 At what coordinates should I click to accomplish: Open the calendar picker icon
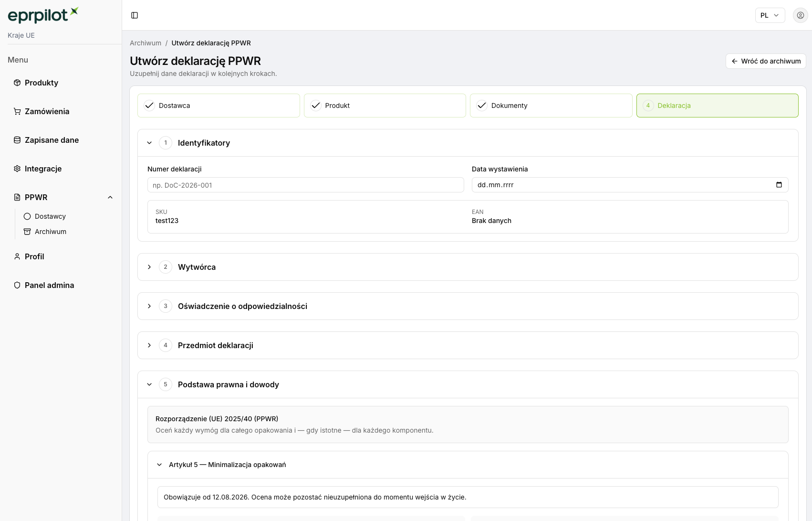click(x=779, y=185)
